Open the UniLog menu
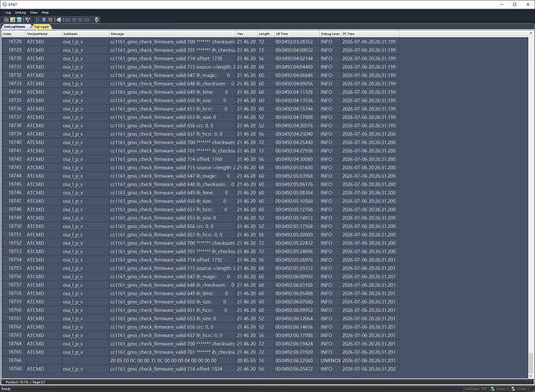Screen dimensions: 535x392 click(x=20, y=13)
